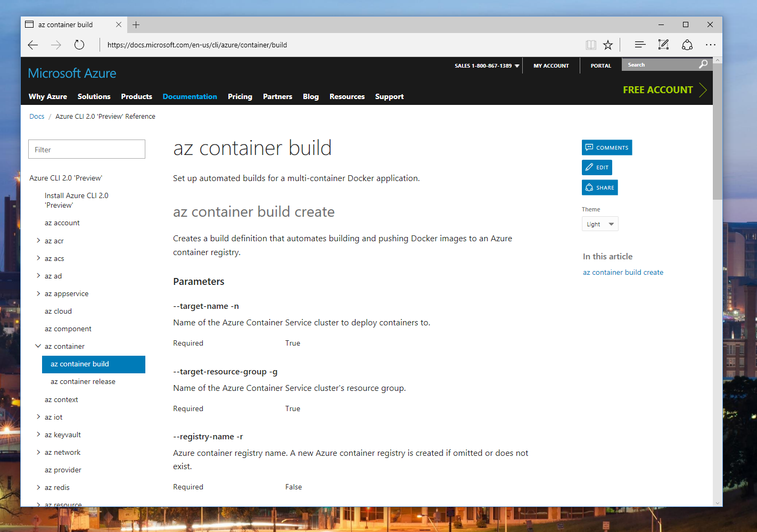Expand the az keyvault tree node
The image size is (757, 532).
click(38, 435)
